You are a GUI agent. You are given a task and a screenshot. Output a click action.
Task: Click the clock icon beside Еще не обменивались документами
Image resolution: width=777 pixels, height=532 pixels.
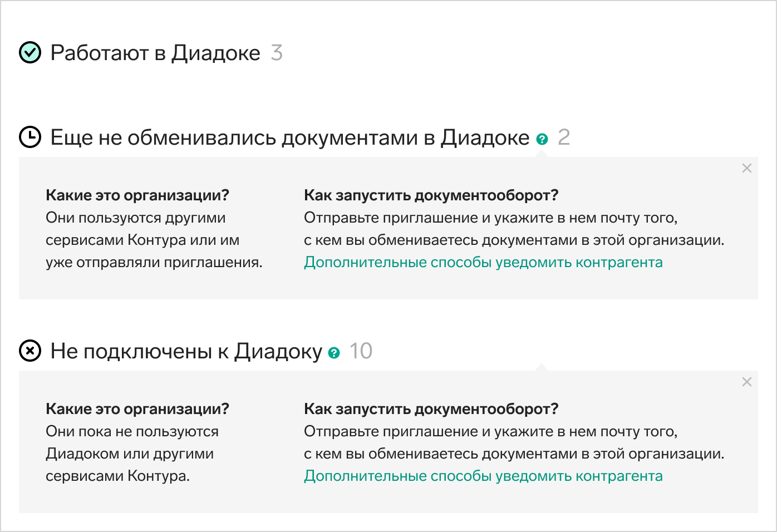click(30, 137)
